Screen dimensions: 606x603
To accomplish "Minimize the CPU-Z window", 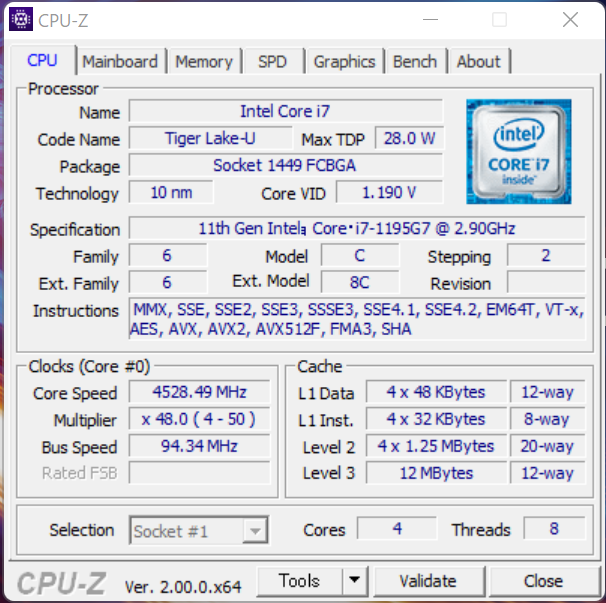I will 431,19.
